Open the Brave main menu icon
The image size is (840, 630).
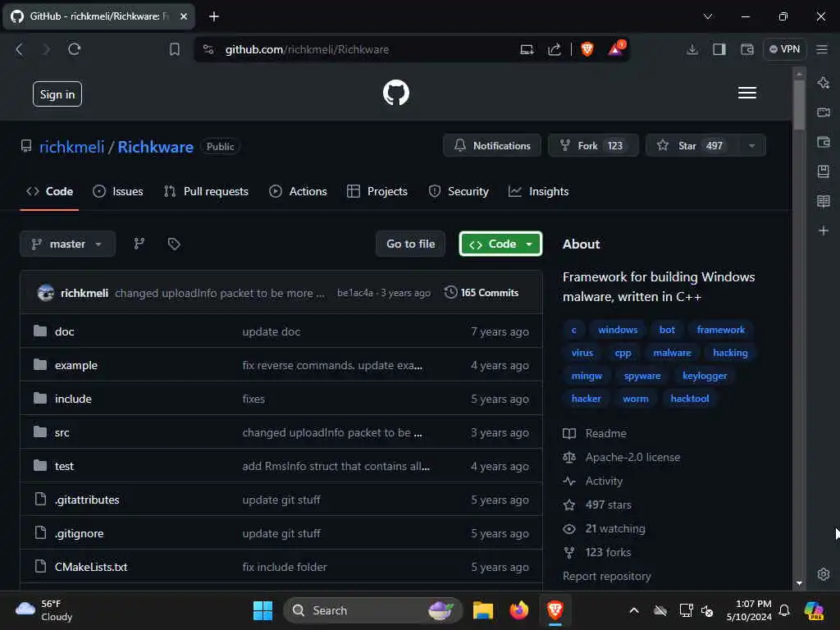coord(822,49)
